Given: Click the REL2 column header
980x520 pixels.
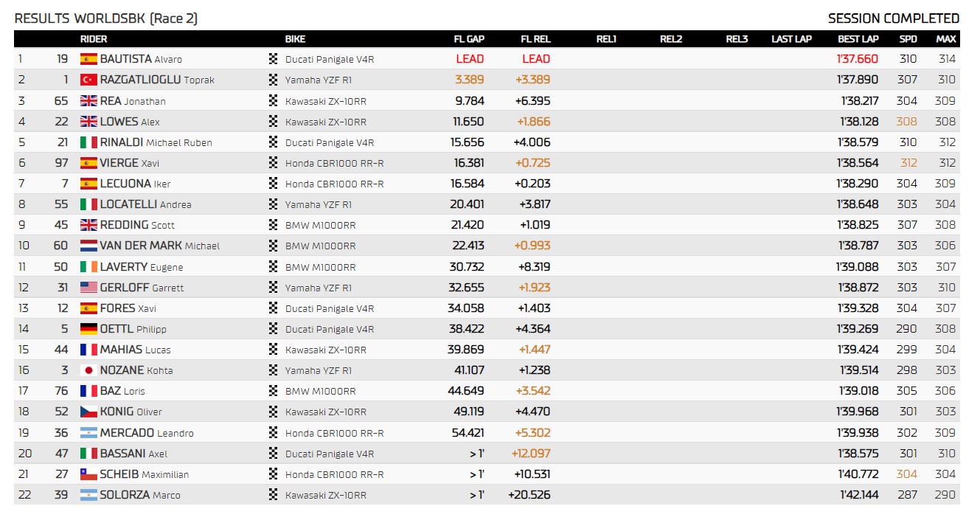Looking at the screenshot, I should click(671, 39).
